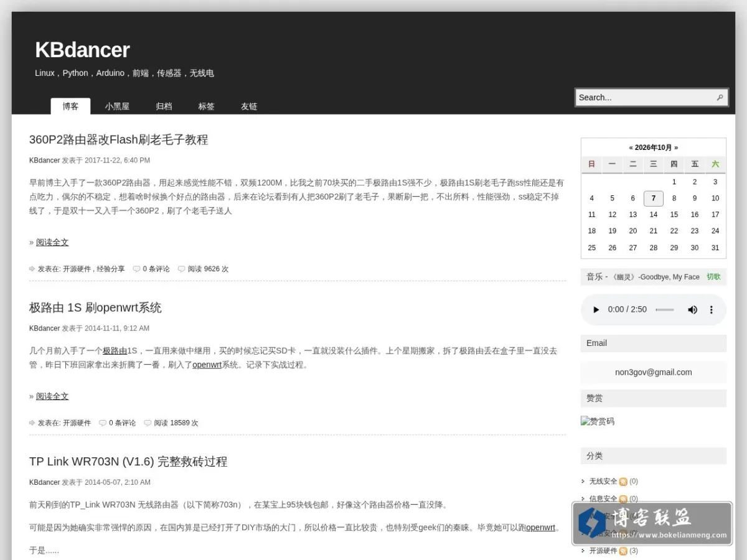Open audio player more options menu
This screenshot has height=560, width=747.
pos(711,309)
